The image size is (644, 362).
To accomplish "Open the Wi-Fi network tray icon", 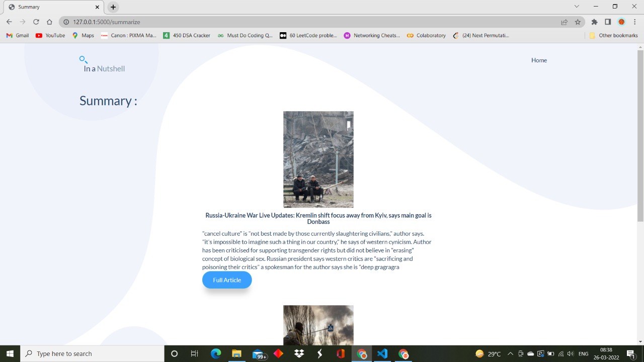I will 561,353.
